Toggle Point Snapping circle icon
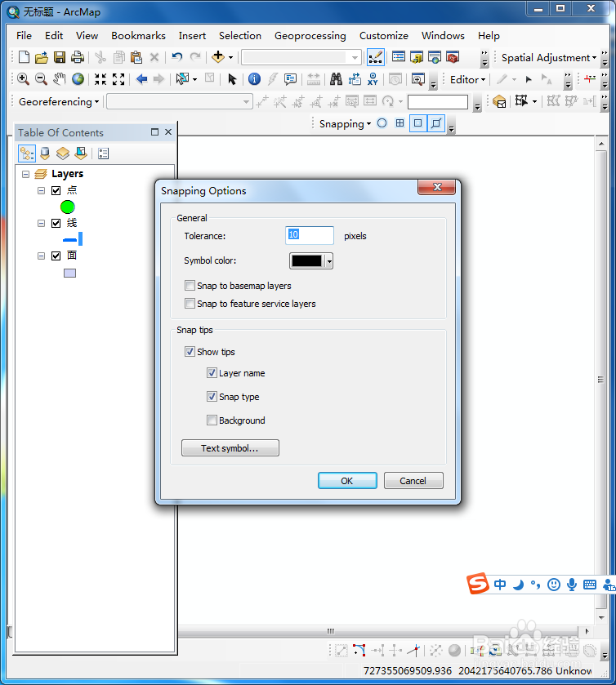 tap(382, 123)
